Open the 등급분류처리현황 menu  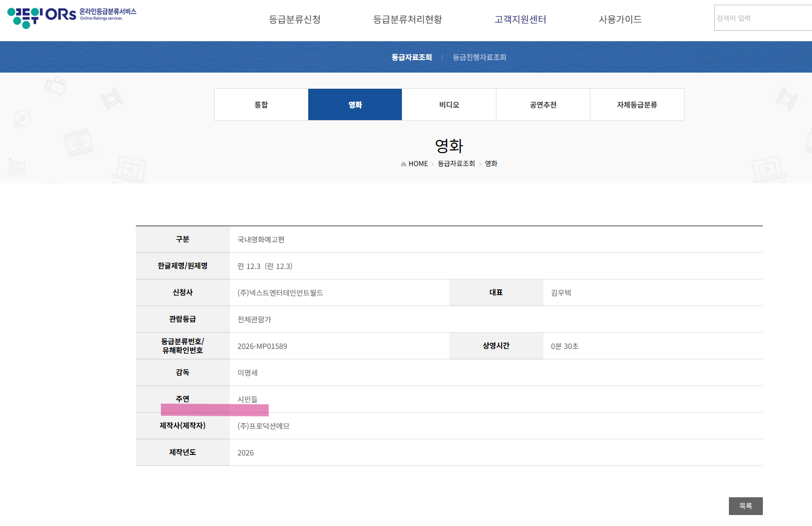point(408,20)
